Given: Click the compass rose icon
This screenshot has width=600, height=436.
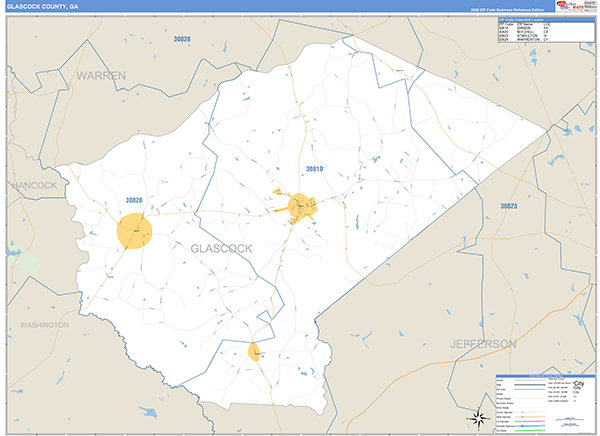Looking at the screenshot, I should click(x=478, y=417).
